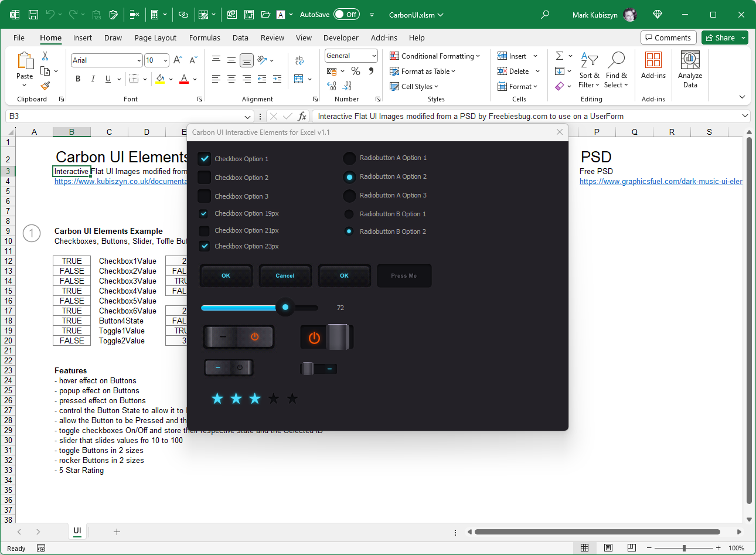The width and height of the screenshot is (756, 555).
Task: Switch to the Formulas ribbon tab
Action: (205, 38)
